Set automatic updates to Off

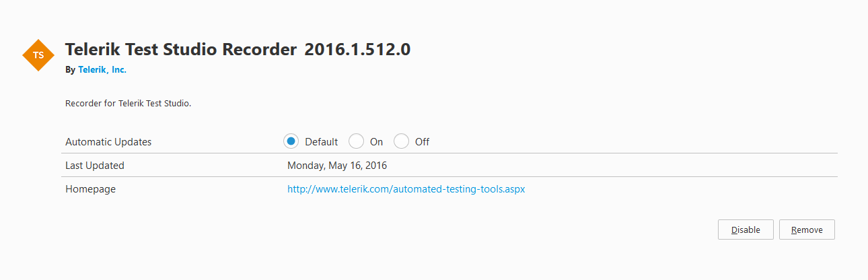click(401, 141)
